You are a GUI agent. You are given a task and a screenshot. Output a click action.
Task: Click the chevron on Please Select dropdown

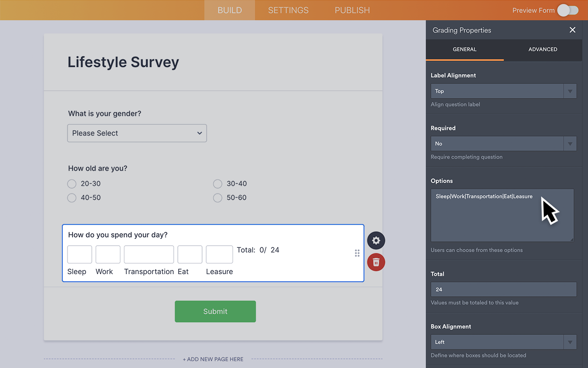(x=199, y=133)
